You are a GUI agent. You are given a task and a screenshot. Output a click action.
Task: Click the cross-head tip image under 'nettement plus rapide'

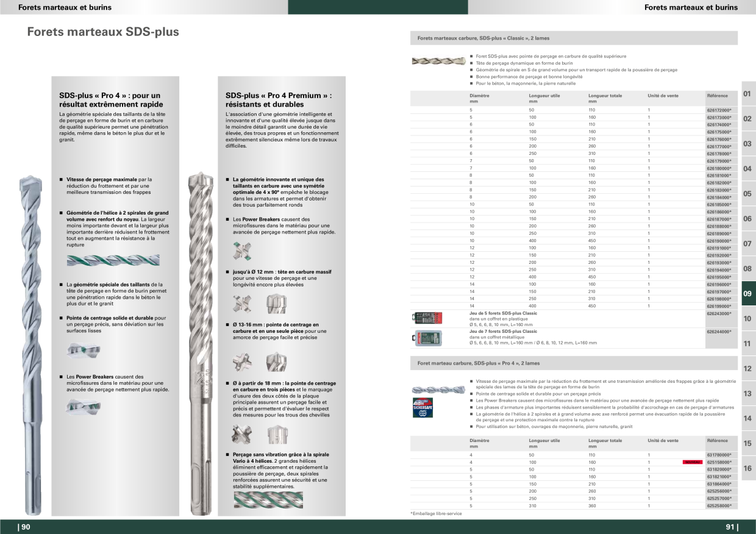point(241,251)
